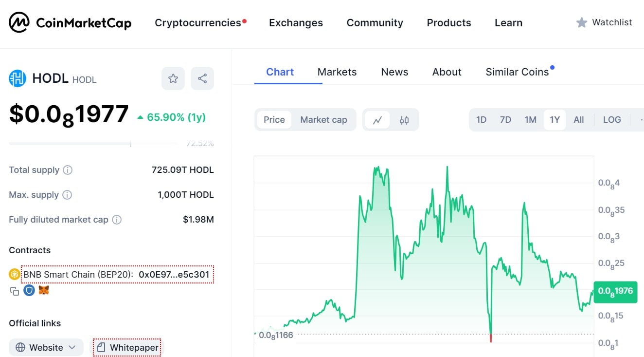Add HODL to watchlist via star icon

[173, 78]
